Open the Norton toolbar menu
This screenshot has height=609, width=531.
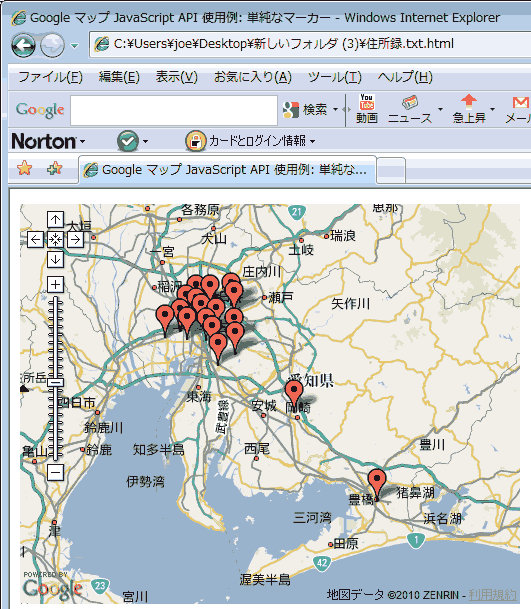click(x=48, y=141)
